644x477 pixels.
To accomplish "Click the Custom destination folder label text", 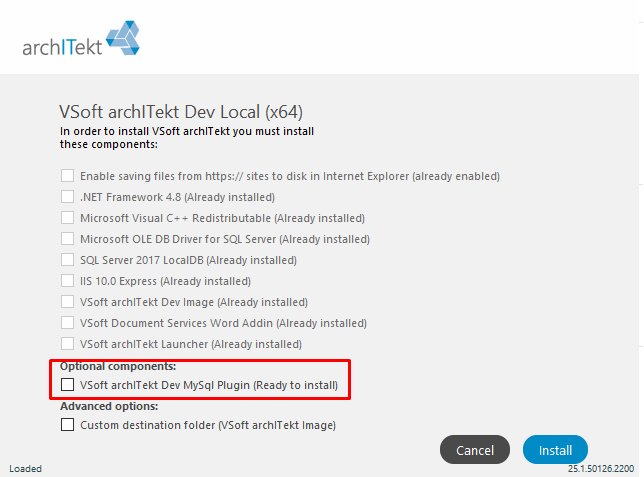I will 208,425.
